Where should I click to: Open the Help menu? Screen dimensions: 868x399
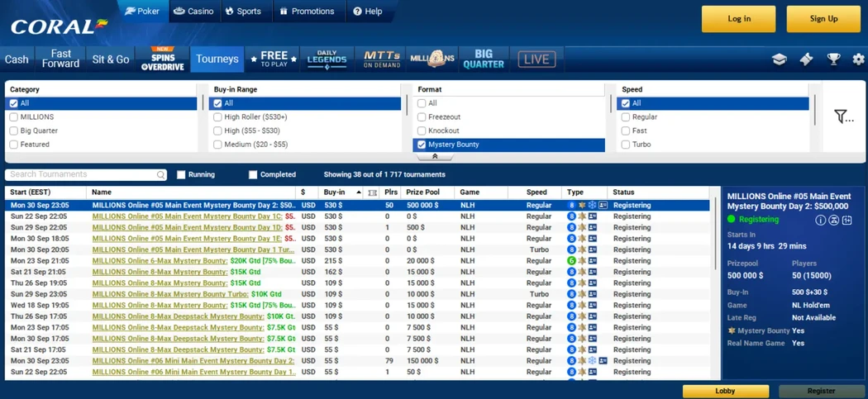pos(368,11)
